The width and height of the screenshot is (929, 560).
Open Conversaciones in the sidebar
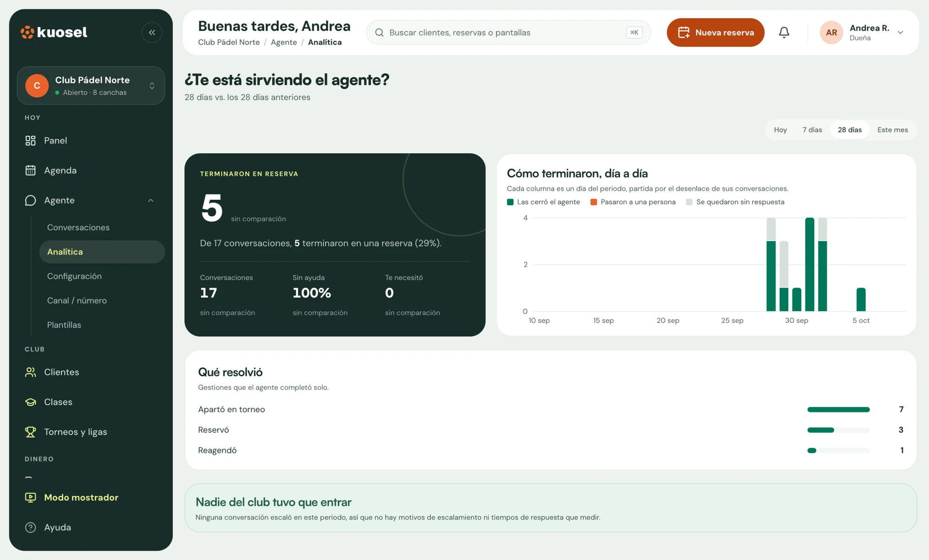[x=102, y=228]
